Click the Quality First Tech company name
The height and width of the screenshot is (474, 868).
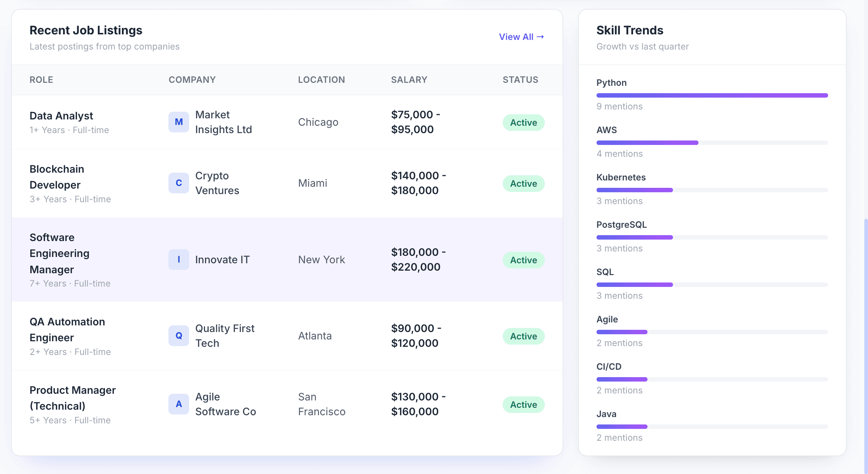coord(225,336)
